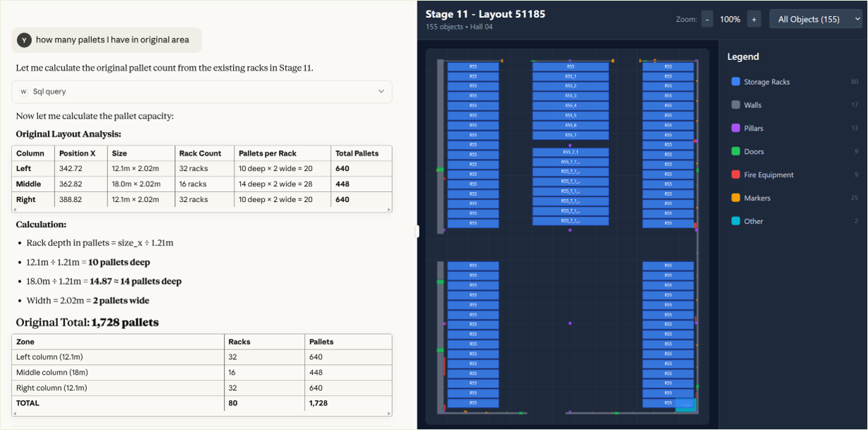Click the Total Pallets column header
This screenshot has width=868, height=430.
tap(357, 153)
